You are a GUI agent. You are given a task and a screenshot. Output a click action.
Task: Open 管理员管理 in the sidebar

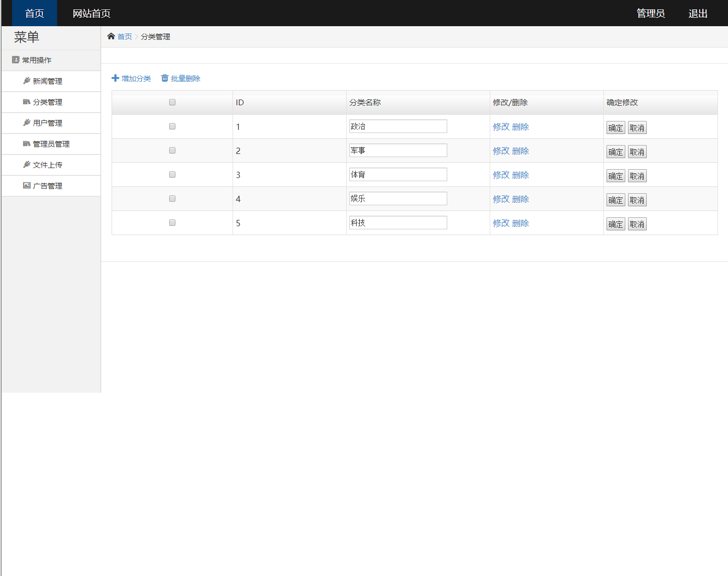coord(51,144)
